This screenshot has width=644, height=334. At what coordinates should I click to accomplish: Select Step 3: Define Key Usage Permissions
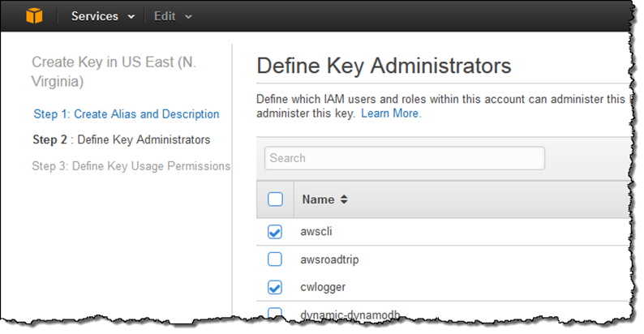(131, 165)
